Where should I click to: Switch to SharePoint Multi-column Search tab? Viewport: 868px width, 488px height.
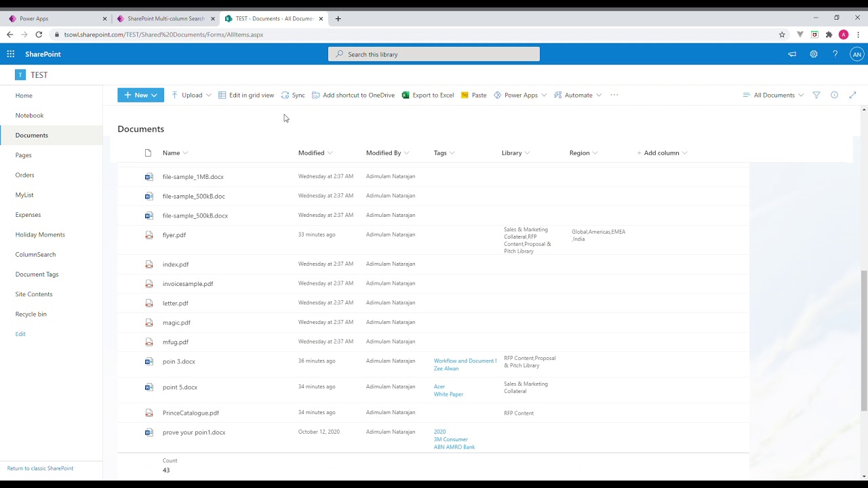[x=166, y=19]
